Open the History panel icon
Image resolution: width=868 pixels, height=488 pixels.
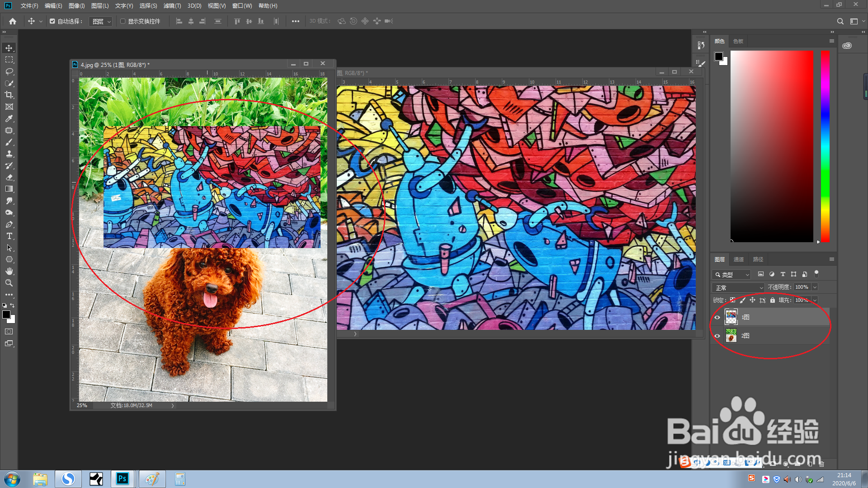pos(701,45)
